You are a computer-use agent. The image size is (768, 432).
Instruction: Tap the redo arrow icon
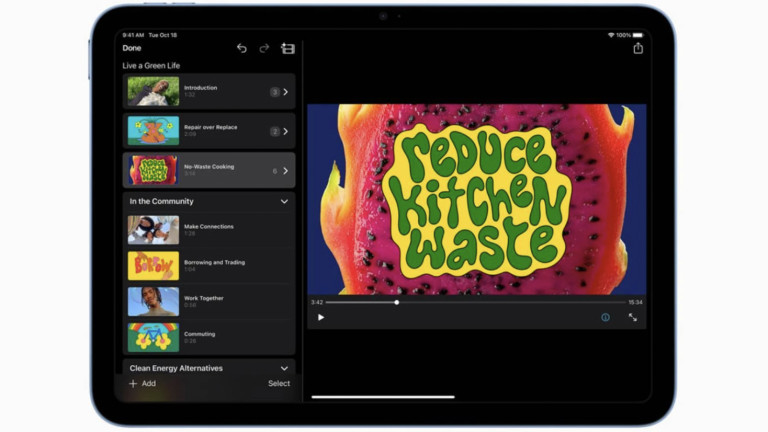264,48
